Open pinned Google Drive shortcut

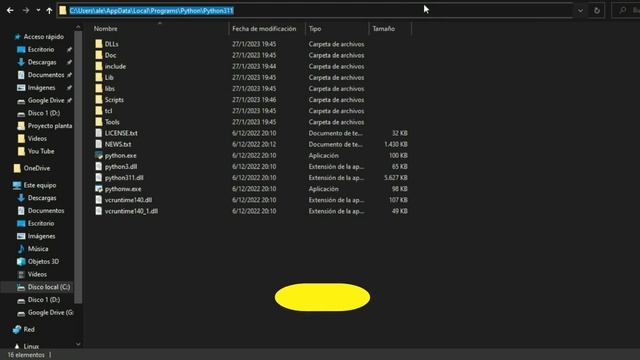point(46,100)
